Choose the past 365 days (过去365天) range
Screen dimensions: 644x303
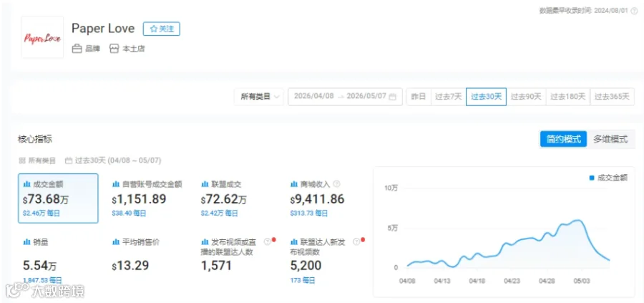click(x=612, y=97)
